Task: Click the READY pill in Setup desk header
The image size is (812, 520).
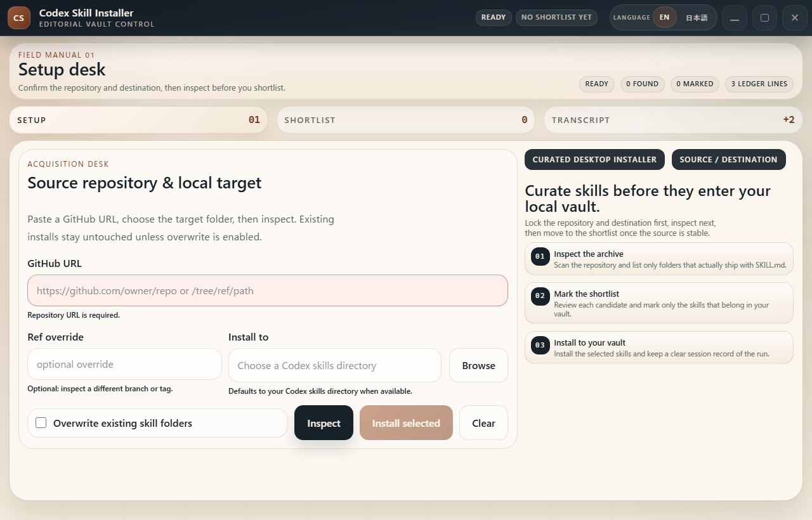Action: click(596, 84)
